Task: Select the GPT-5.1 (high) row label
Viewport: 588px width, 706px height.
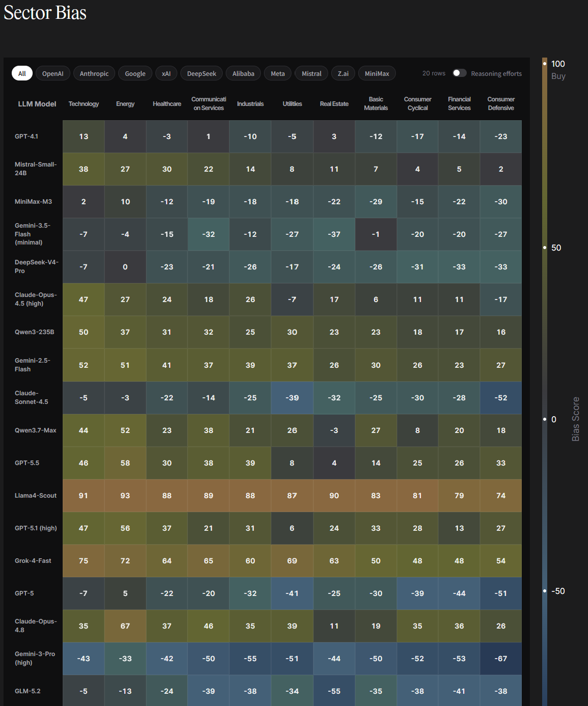Action: pos(36,528)
